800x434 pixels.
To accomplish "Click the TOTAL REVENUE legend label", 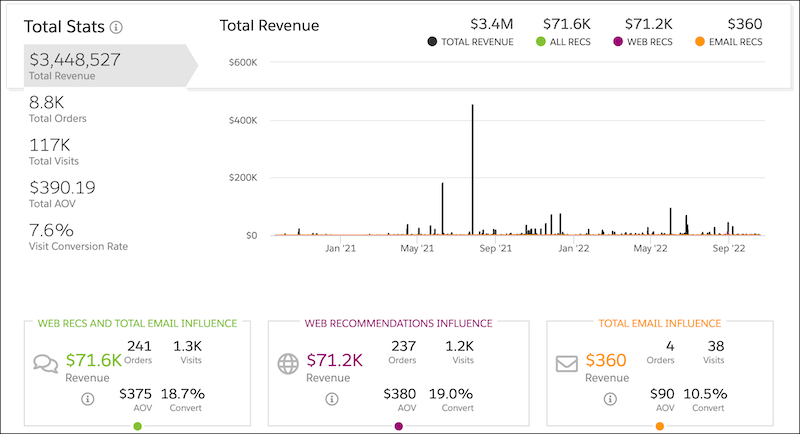I will (x=477, y=42).
